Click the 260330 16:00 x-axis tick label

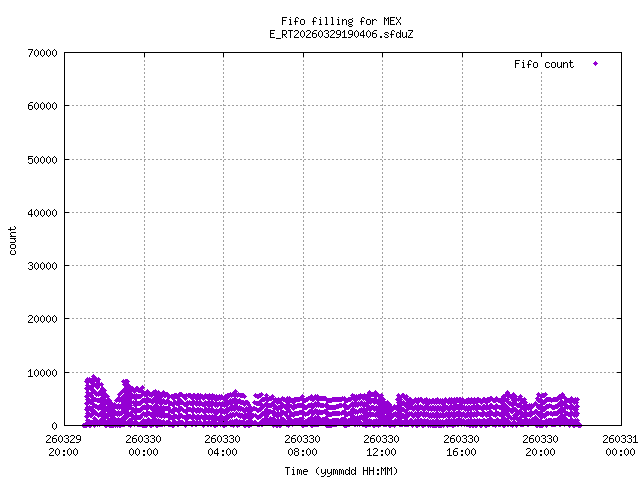click(461, 444)
